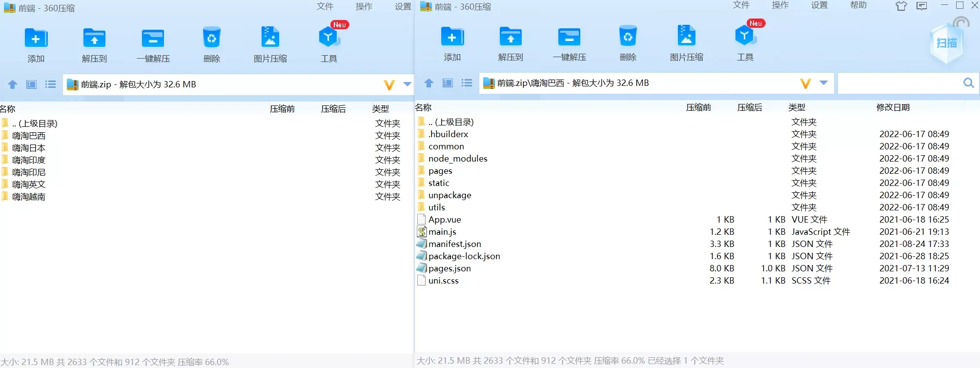This screenshot has height=368, width=980.
Task: Click the Delete (删除) trash icon in right window
Action: 628,37
